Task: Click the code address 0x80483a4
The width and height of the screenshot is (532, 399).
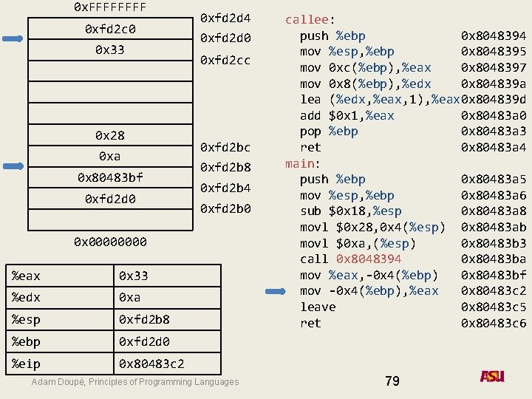Action: tap(494, 148)
